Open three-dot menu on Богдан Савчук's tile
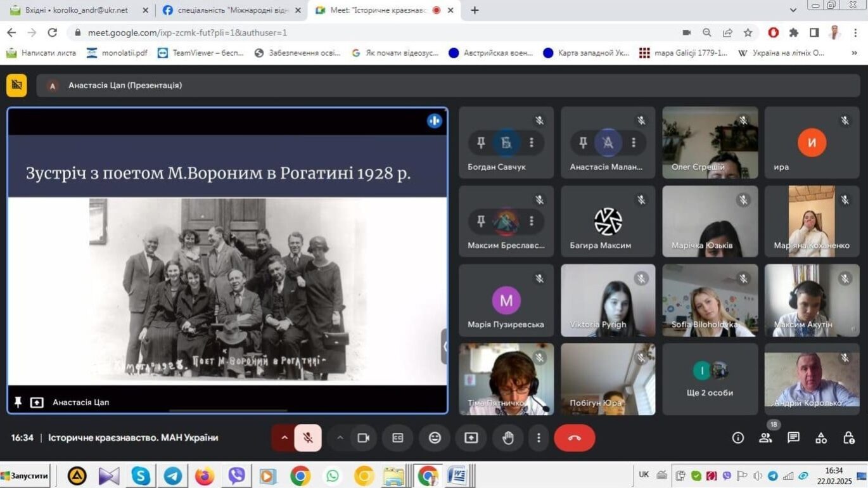Image resolution: width=868 pixels, height=488 pixels. pos(532,143)
